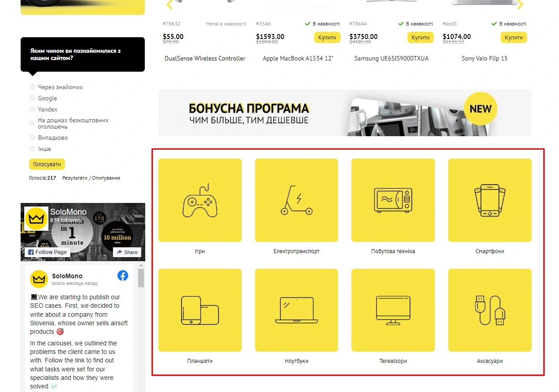
Task: Open the poll Результати link
Action: 75,178
